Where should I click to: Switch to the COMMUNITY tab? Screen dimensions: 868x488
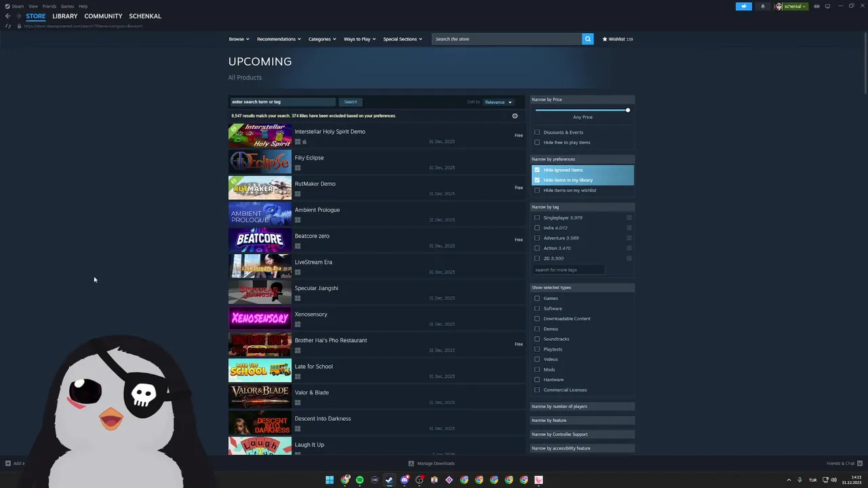[103, 16]
